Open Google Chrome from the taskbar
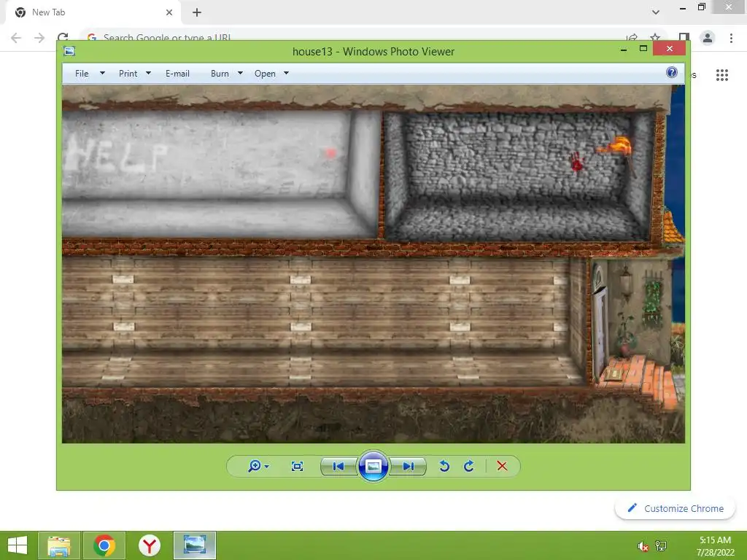 (104, 545)
